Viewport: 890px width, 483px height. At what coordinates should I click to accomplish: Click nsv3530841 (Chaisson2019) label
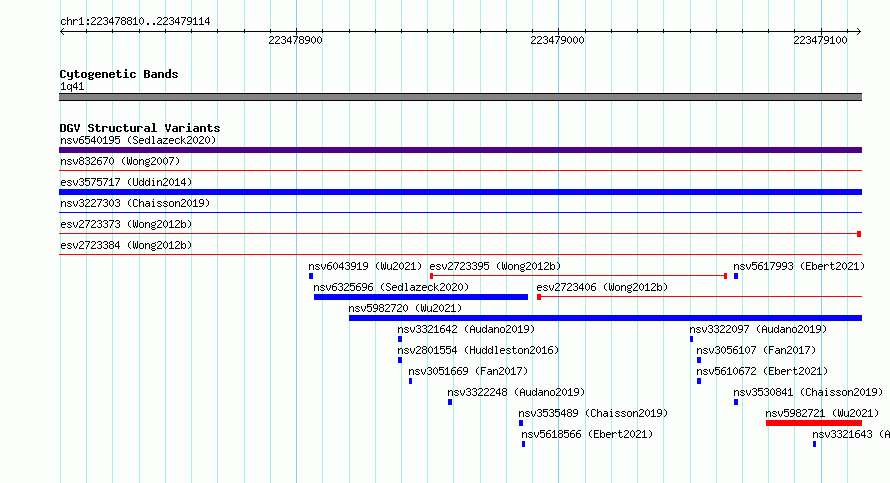(x=808, y=392)
